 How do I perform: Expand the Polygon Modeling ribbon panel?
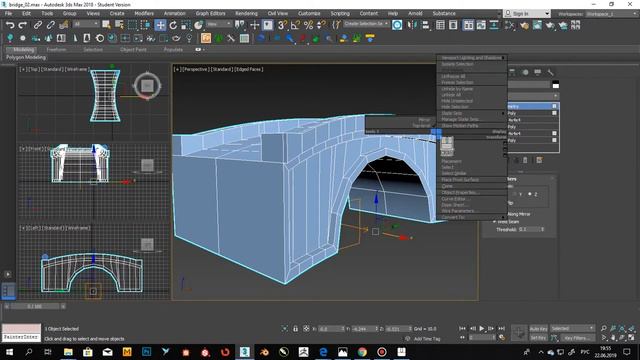click(25, 58)
